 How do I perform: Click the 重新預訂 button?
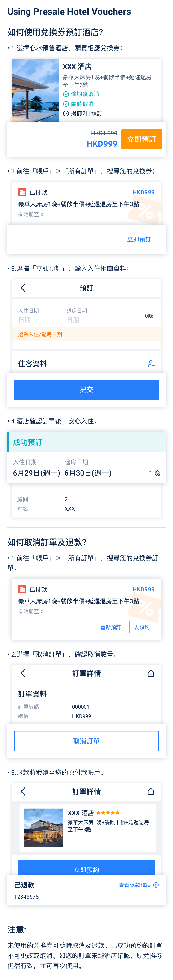[111, 627]
